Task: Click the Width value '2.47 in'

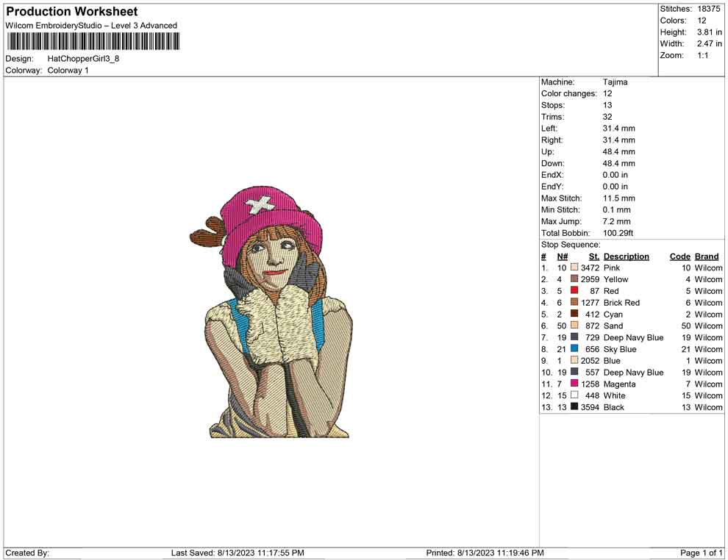Action: 709,43
